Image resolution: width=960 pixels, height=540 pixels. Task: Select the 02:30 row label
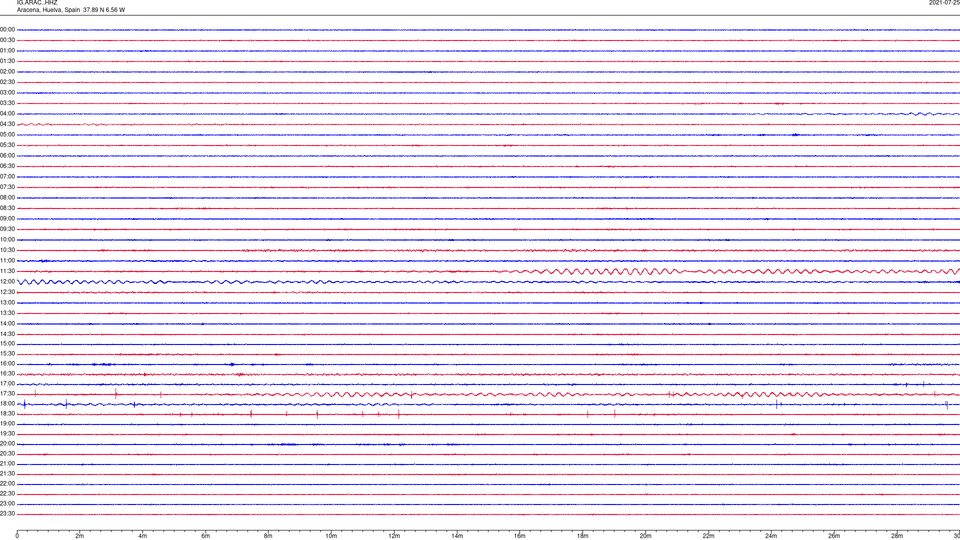(x=7, y=82)
